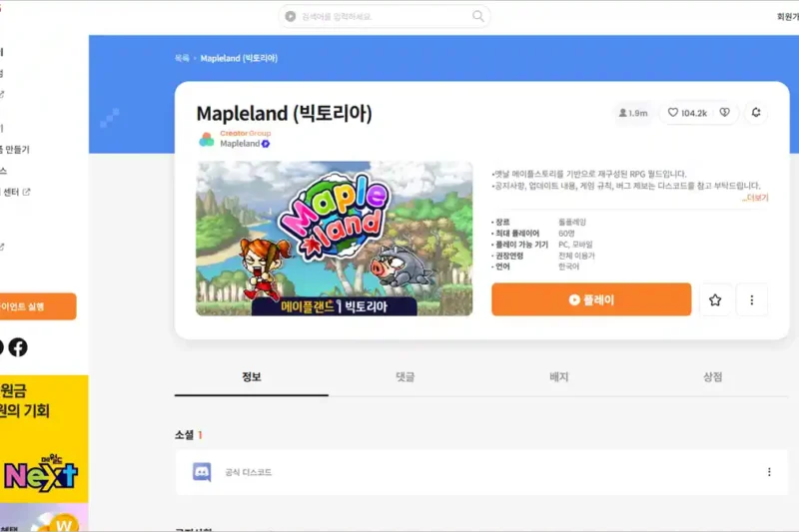Click the Mapleland (빅토리아) breadcrumb
This screenshot has width=799, height=532.
coord(239,58)
